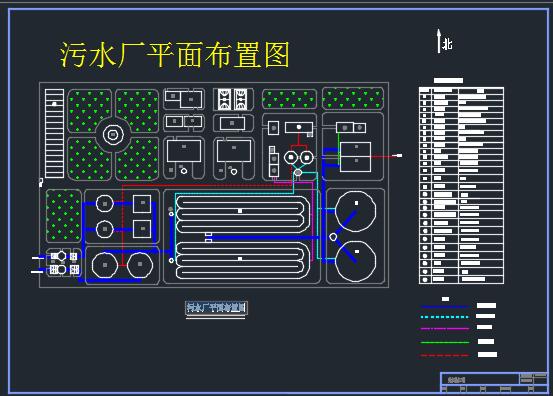Click the title block in the bottom-right corner
Screen dimensions: 553x396
pos(494,382)
